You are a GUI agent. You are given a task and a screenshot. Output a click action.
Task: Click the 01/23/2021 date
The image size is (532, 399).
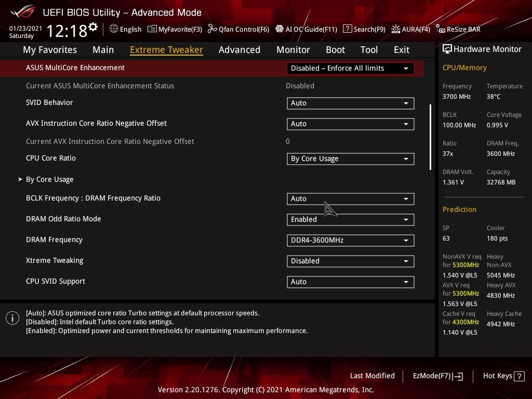coord(25,28)
